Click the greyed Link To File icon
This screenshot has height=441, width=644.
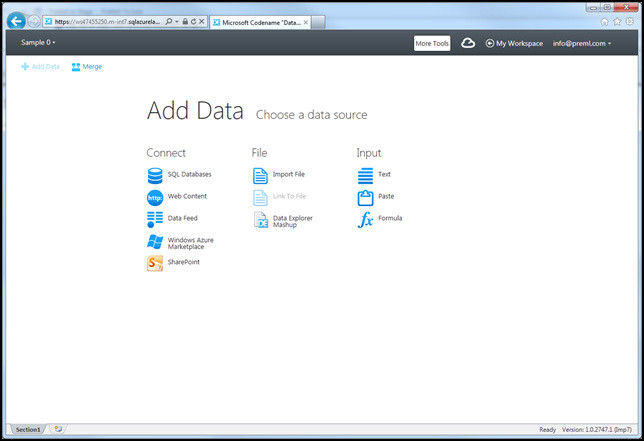click(260, 198)
